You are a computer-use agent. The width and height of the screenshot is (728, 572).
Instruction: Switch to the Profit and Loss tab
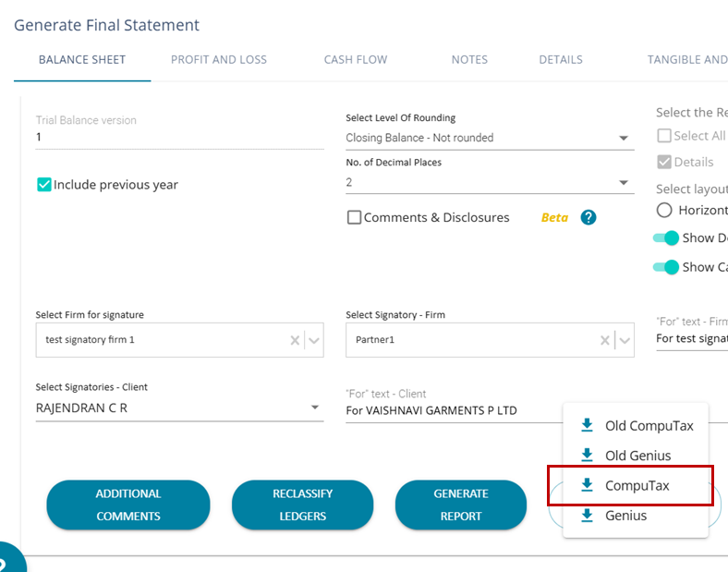tap(219, 60)
